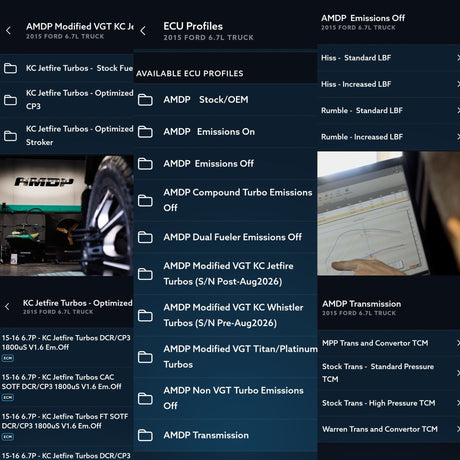Select KC Jetfire Turbos FT SOTF DCR/CP3 file
Screen dimensions: 460x460
click(x=67, y=426)
